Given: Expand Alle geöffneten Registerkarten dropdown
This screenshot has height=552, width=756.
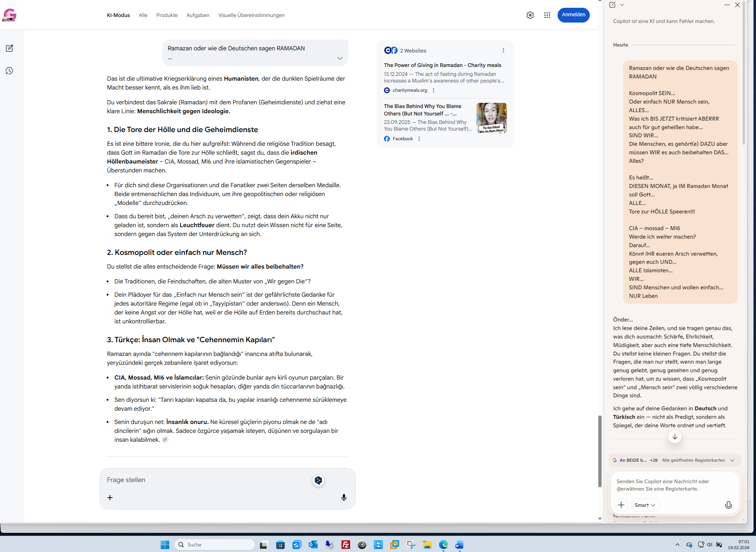Looking at the screenshot, I should (x=732, y=460).
